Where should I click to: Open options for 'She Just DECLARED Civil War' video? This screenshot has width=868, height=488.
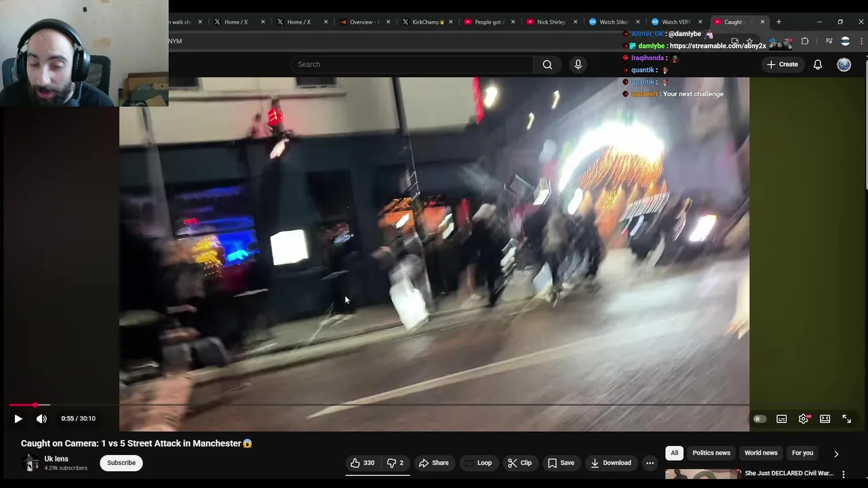[x=844, y=474]
